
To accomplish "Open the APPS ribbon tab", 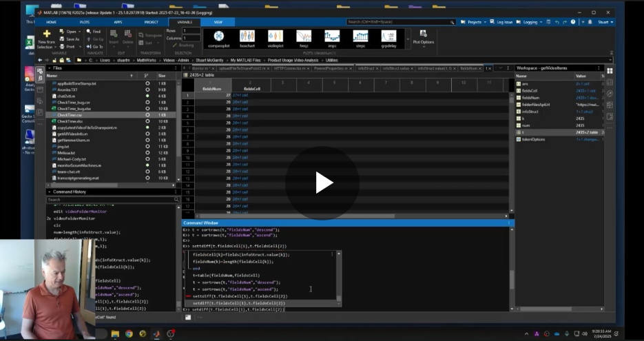I will 117,22.
